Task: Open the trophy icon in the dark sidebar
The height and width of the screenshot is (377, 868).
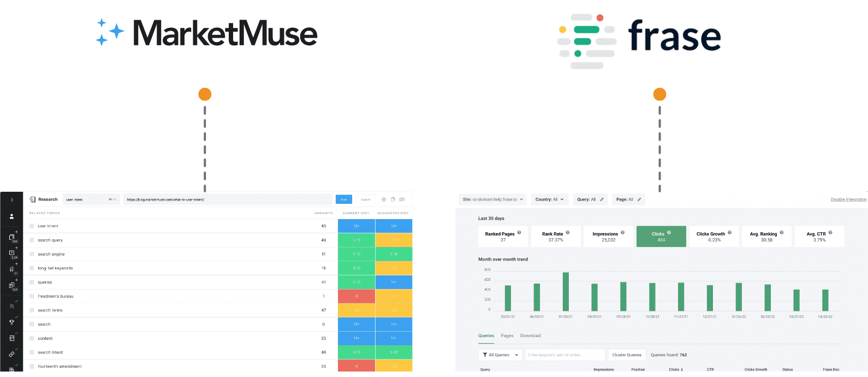Action: pyautogui.click(x=11, y=322)
